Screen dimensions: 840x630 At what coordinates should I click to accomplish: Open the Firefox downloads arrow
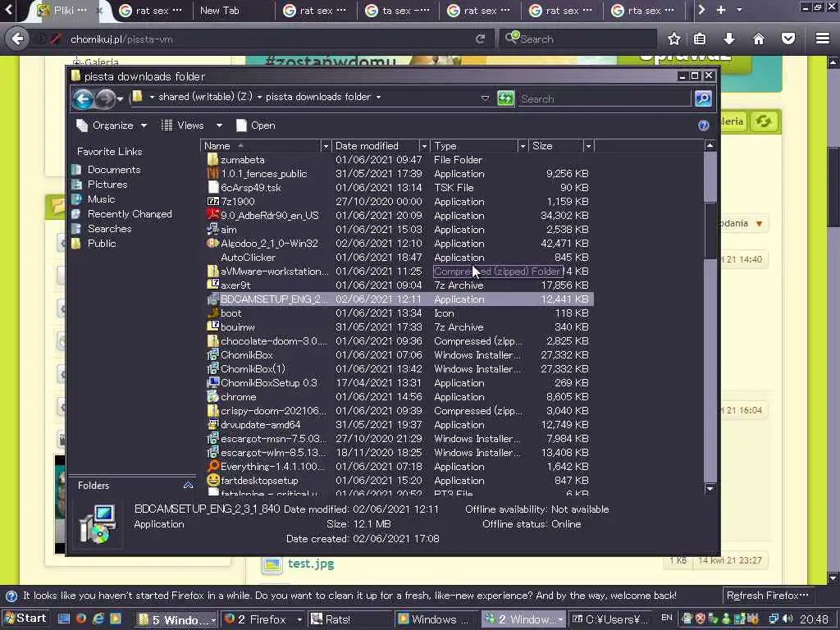click(729, 39)
